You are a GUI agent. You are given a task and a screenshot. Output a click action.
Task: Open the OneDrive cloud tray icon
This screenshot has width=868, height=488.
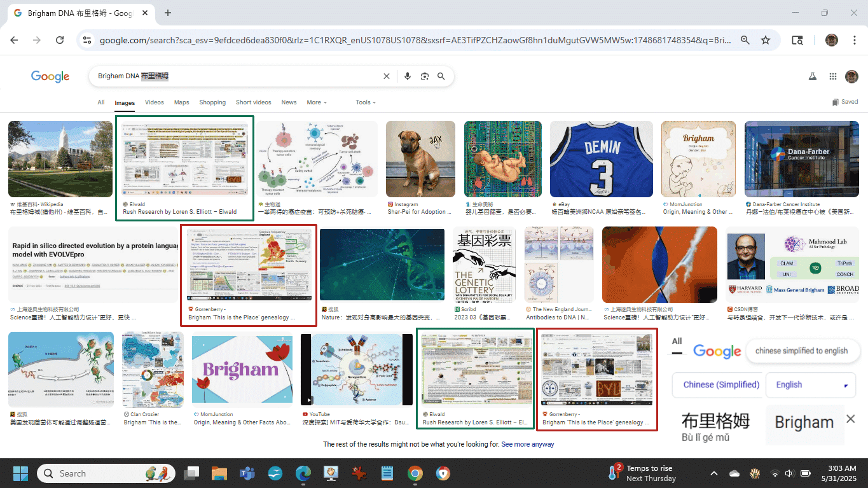pos(734,473)
